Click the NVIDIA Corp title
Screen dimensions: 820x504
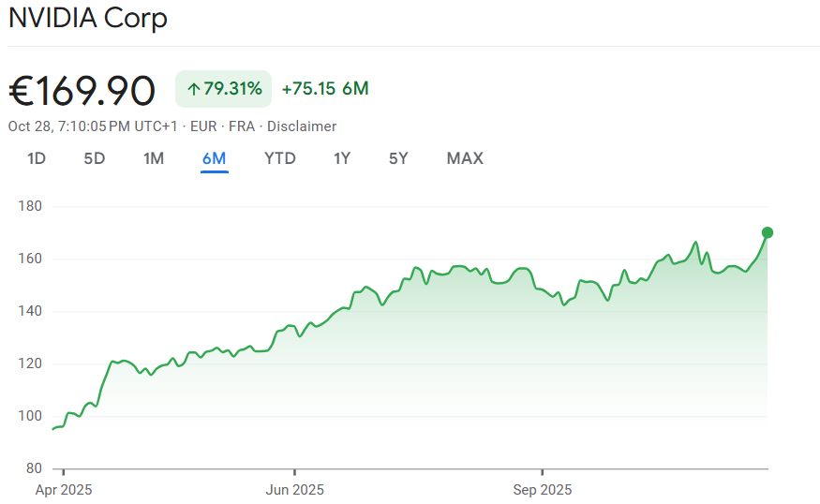click(88, 19)
